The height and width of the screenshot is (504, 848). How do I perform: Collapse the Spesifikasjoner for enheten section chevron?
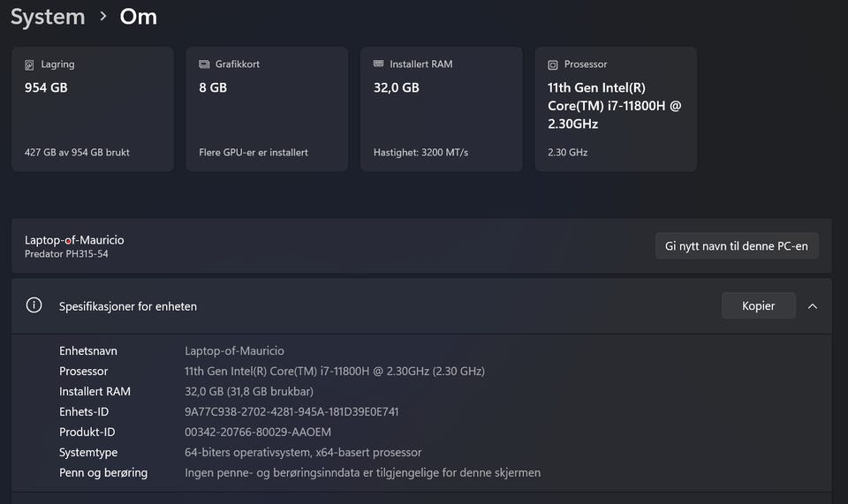coord(813,306)
